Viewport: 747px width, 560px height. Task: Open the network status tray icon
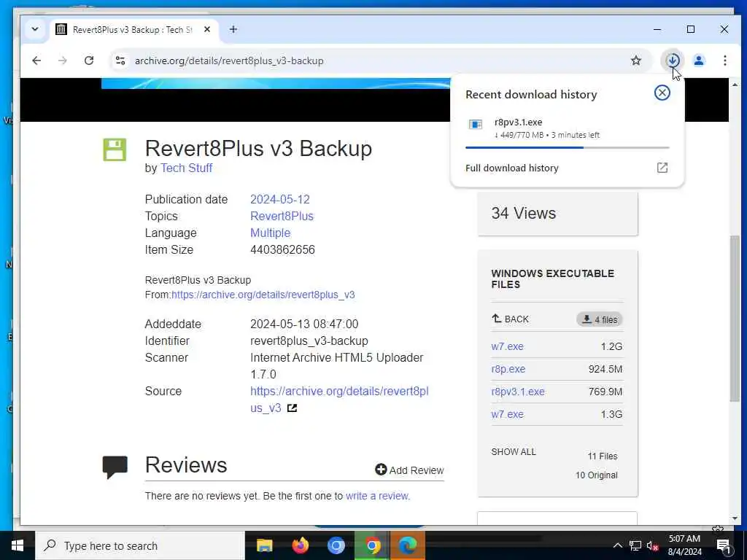635,545
